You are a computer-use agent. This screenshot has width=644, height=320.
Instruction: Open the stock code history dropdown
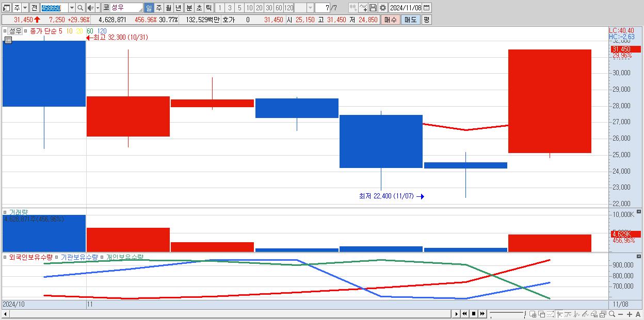72,8
